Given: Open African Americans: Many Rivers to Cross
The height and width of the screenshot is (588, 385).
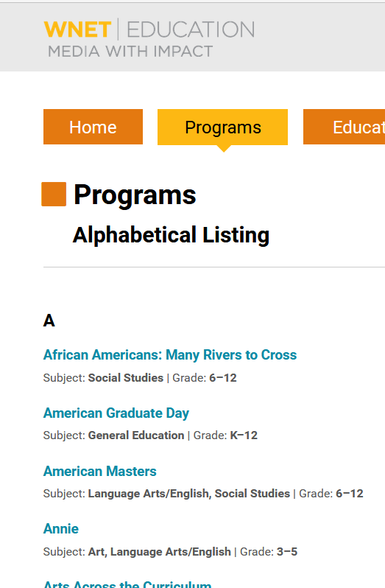Looking at the screenshot, I should pos(170,354).
